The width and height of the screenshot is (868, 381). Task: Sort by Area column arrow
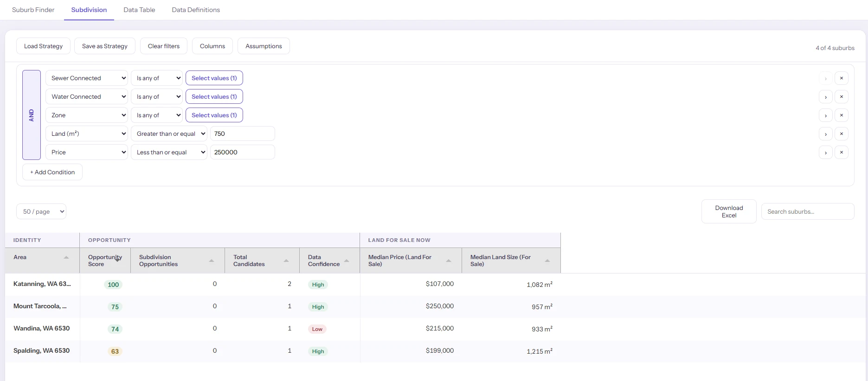pos(66,257)
